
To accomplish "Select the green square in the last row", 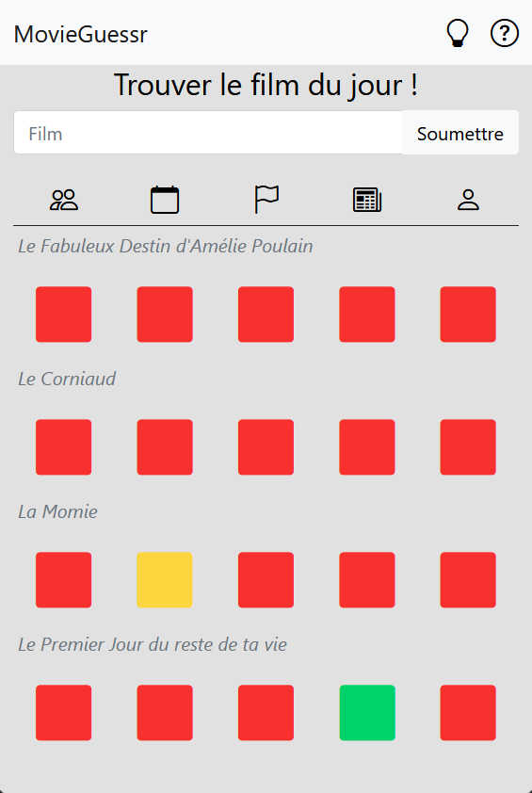I will point(367,713).
